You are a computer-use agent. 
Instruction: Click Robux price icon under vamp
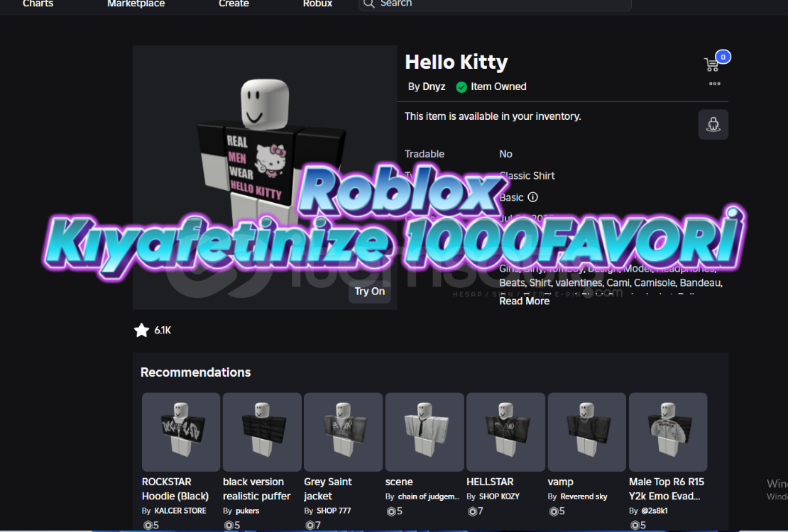point(554,511)
